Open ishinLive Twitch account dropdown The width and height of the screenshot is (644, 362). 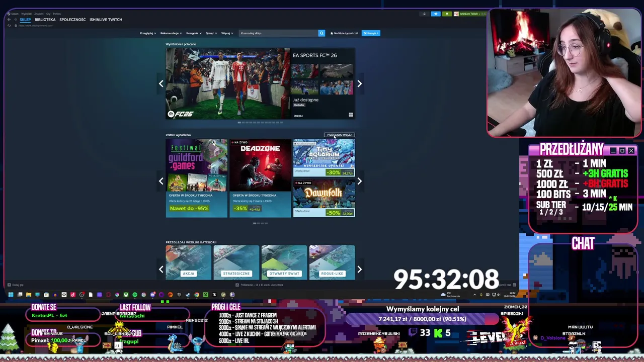coord(470,14)
